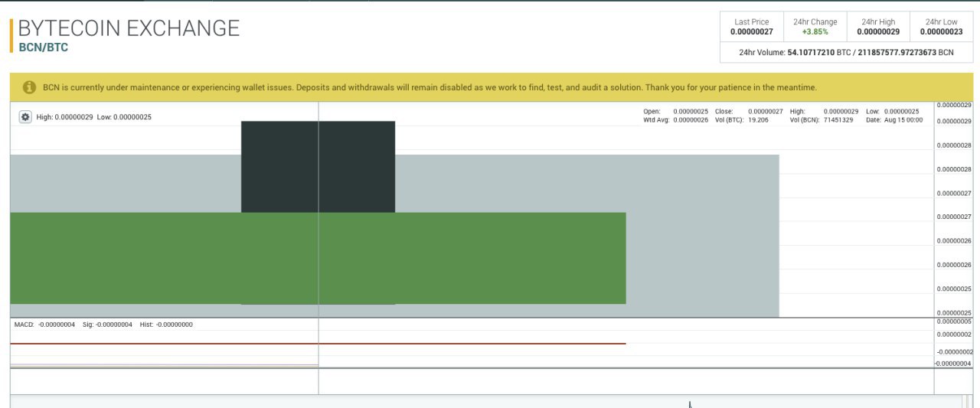This screenshot has width=980, height=408.
Task: Select the dark candlestick on the chart
Action: pos(318,166)
